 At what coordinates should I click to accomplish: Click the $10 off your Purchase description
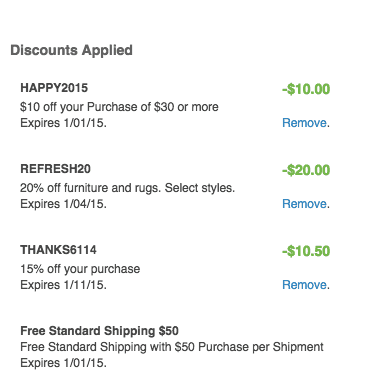[x=119, y=107]
